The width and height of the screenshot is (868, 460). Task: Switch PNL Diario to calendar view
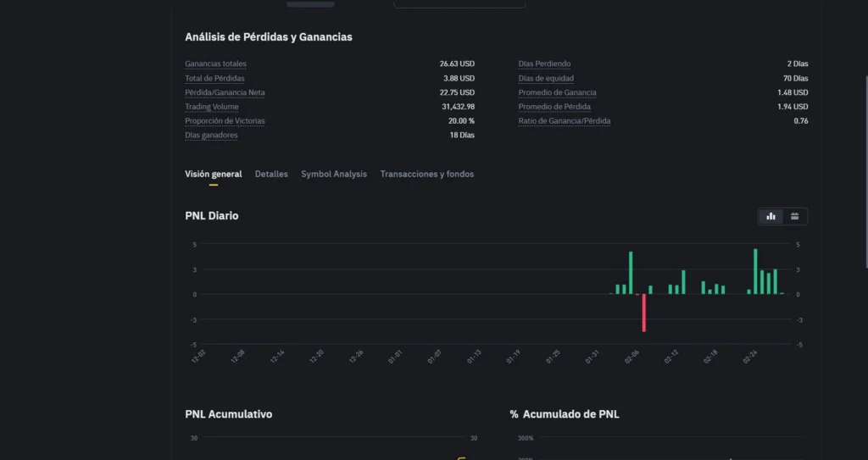[795, 216]
